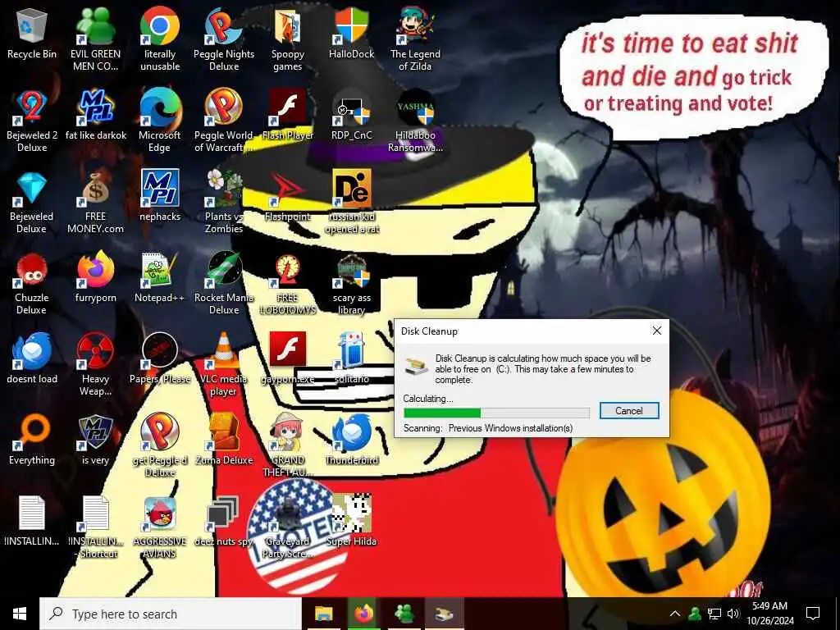This screenshot has width=840, height=630.
Task: Click the FREE LOBOTOMYS icon
Action: tap(288, 269)
